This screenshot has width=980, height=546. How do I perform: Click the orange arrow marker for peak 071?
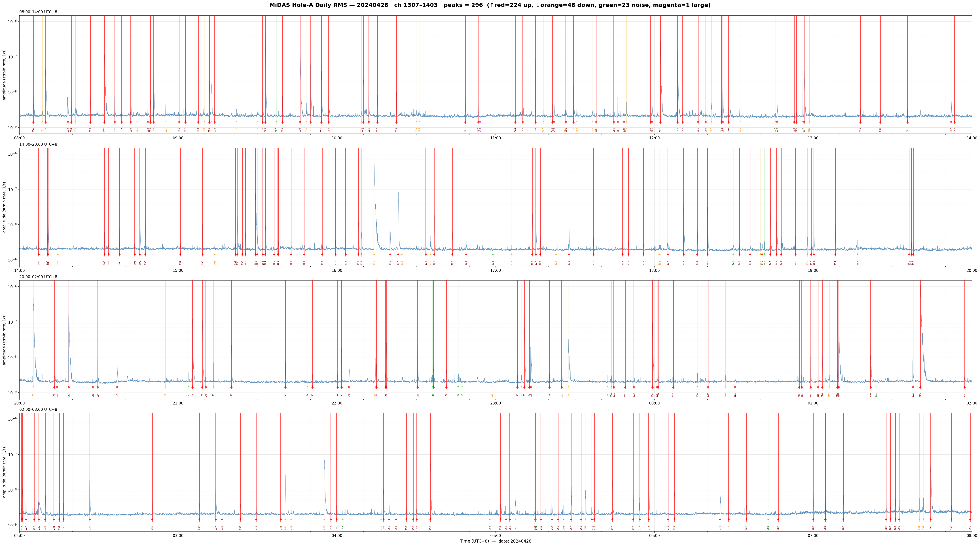click(740, 122)
